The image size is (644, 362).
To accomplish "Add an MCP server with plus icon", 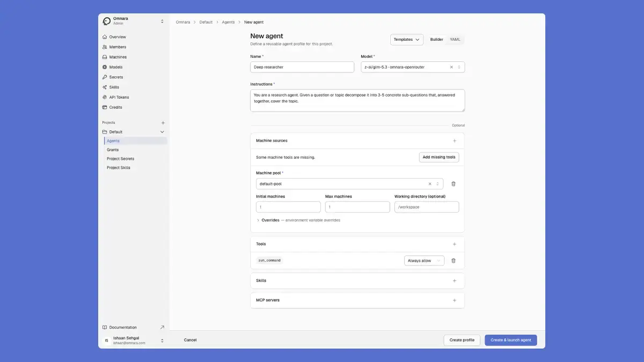I will click(x=455, y=300).
